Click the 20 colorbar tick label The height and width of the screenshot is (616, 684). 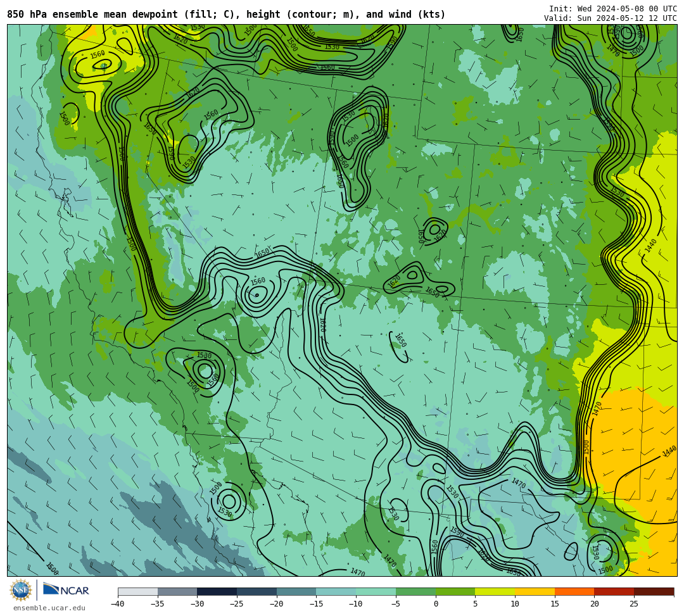(x=594, y=604)
